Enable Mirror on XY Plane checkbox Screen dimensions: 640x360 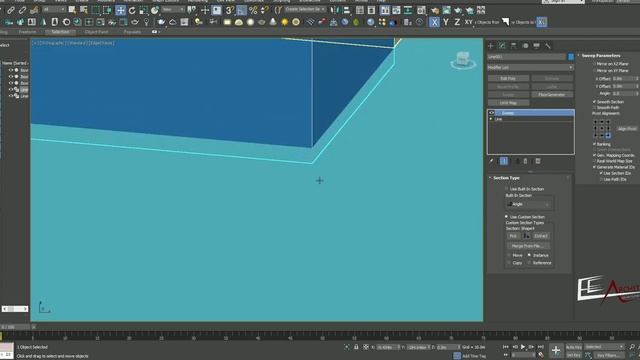coord(594,71)
